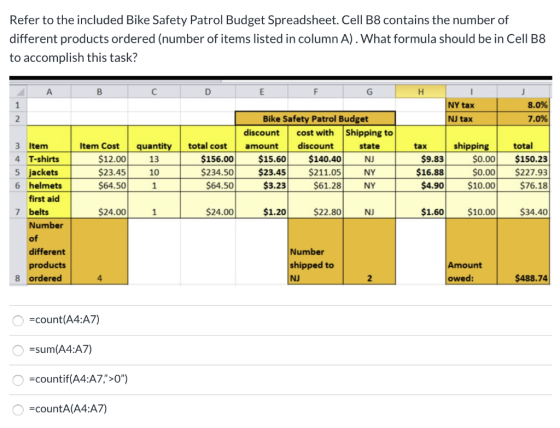The height and width of the screenshot is (428, 560).
Task: Click the $23.45 item cost cell for jackets
Action: pos(99,172)
